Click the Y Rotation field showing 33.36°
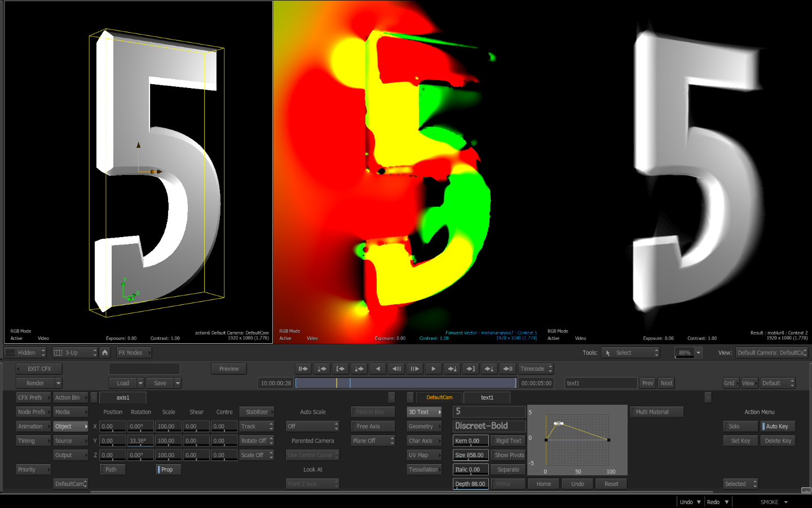This screenshot has width=812, height=508. click(140, 441)
